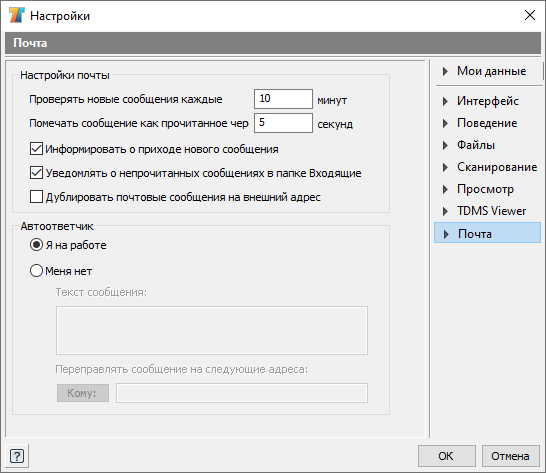Click the Отмена button
This screenshot has height=473, width=546.
coord(510,456)
